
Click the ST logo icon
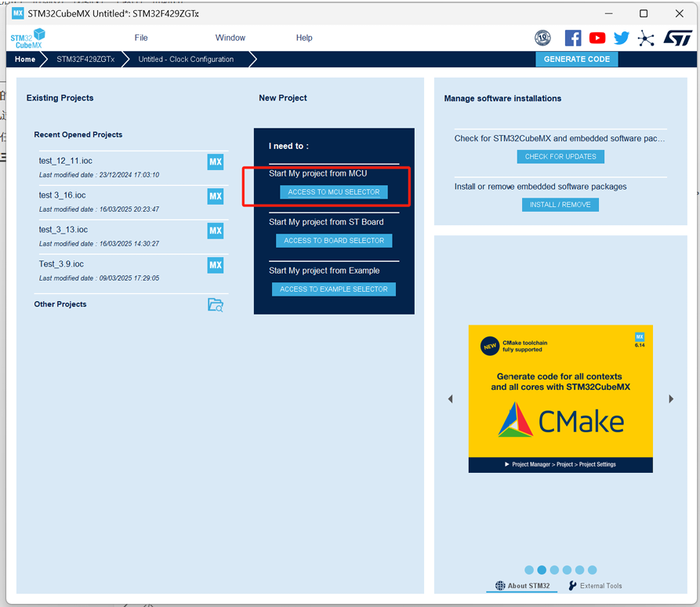677,38
